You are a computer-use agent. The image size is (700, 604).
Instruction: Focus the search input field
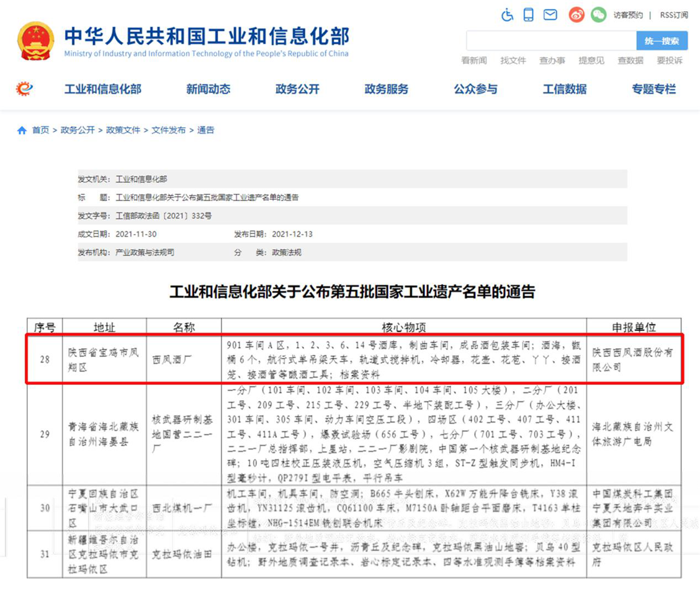pyautogui.click(x=551, y=41)
